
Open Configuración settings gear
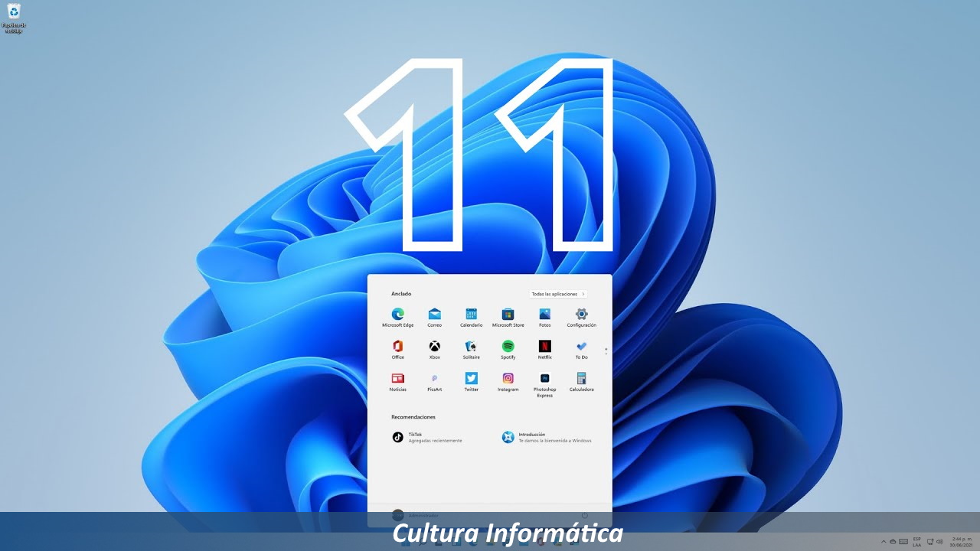(581, 318)
